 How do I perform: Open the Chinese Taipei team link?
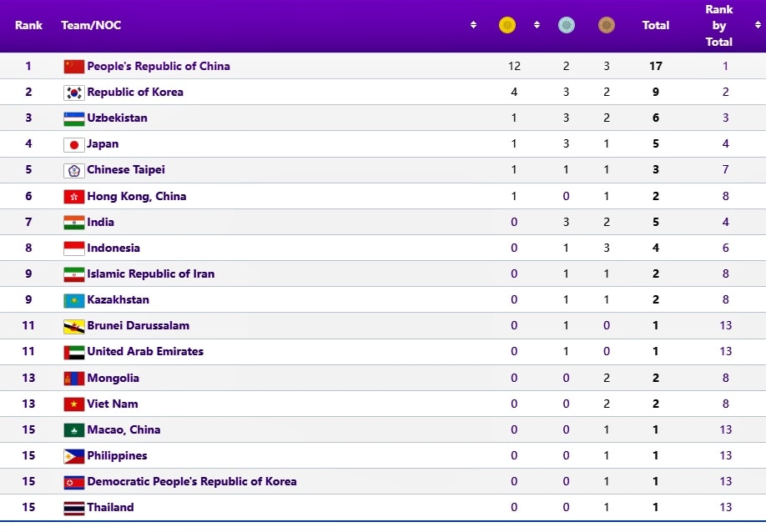point(125,169)
